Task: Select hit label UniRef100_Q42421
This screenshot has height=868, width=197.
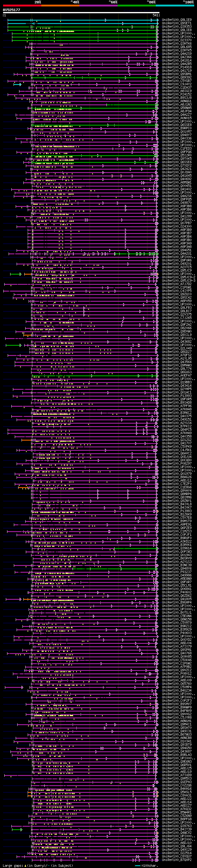Action: [x=177, y=169]
